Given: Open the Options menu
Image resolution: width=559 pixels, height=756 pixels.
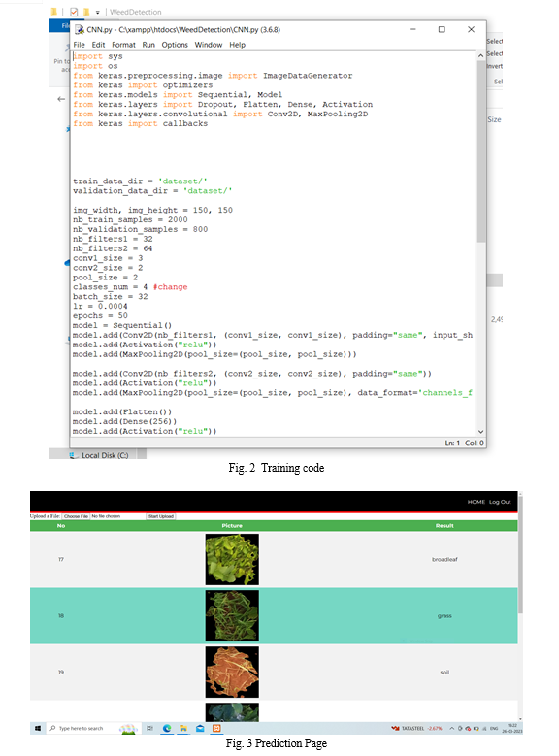Looking at the screenshot, I should tap(175, 45).
